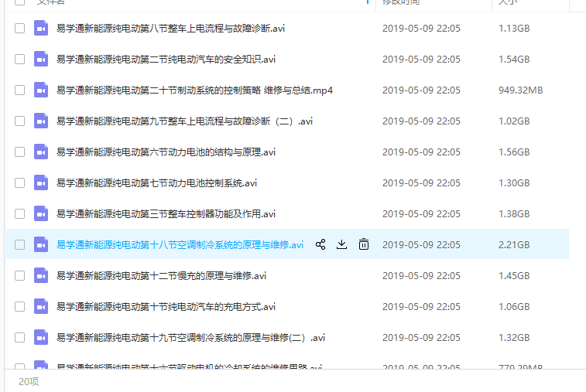Click the 1.02GB size cell
This screenshot has width=586, height=392.
(x=514, y=121)
